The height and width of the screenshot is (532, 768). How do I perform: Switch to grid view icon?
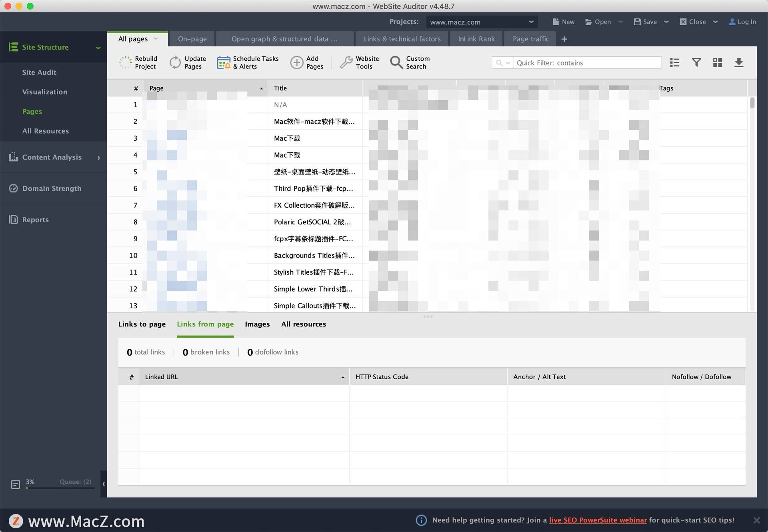718,62
